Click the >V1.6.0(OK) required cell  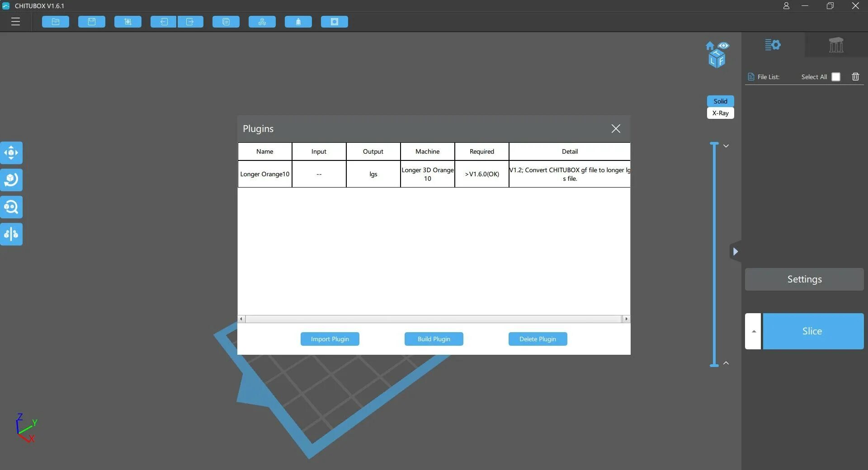(482, 174)
